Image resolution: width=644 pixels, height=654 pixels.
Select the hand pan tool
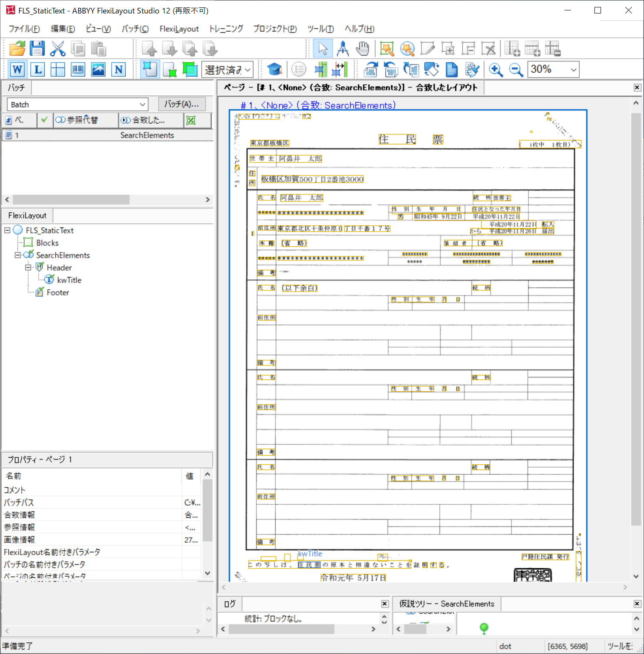(363, 48)
